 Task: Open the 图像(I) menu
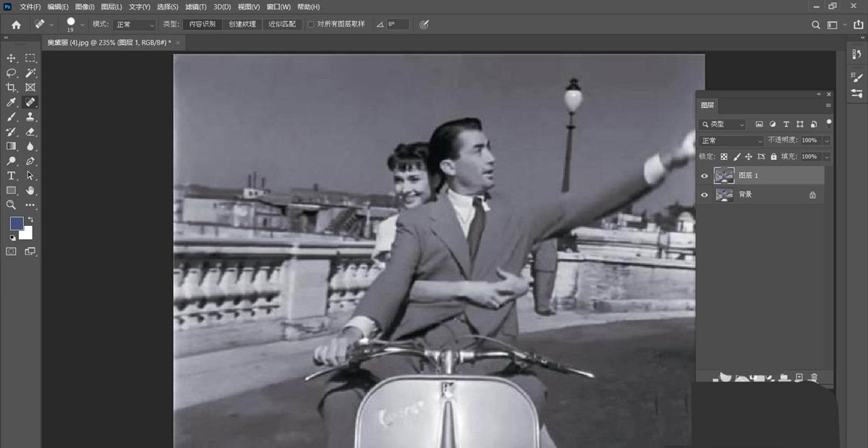(85, 7)
